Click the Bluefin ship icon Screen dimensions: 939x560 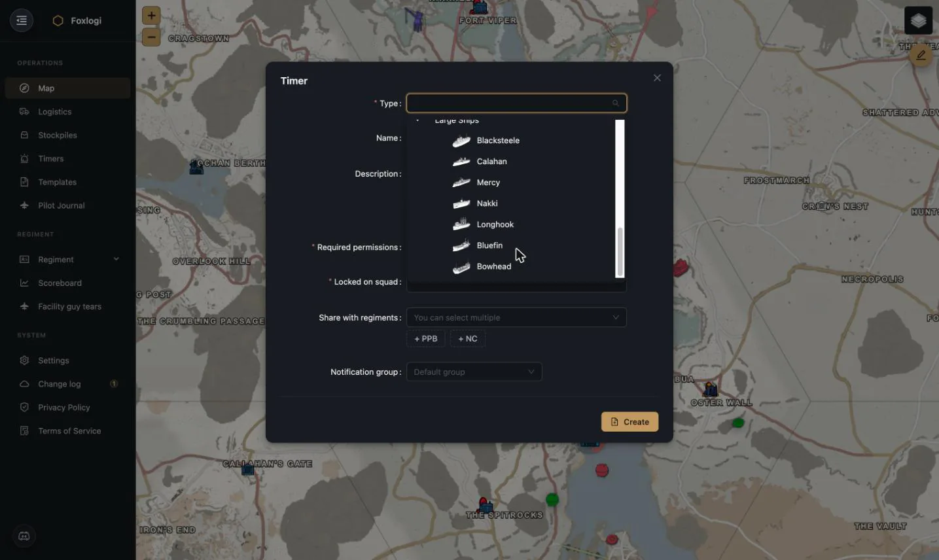point(461,245)
